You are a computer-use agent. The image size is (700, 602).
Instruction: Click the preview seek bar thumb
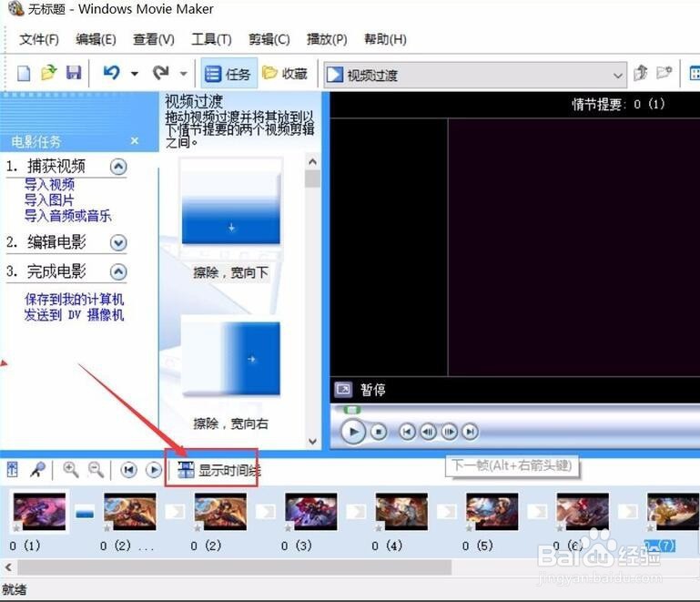pyautogui.click(x=351, y=409)
